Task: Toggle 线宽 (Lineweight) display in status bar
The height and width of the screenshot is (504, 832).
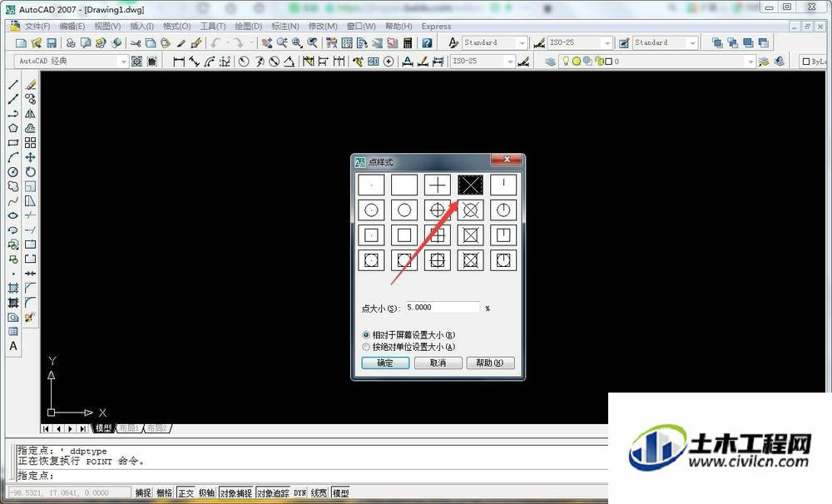Action: 319,493
